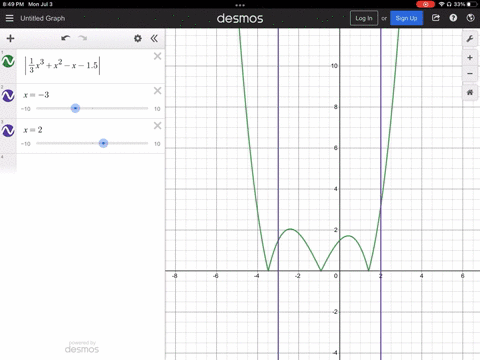Delete the x = -3 expression

158,91
